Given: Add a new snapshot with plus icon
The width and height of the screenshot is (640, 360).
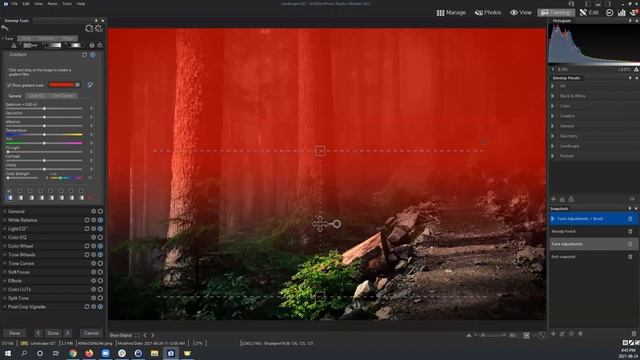Looking at the screenshot, I should [553, 334].
